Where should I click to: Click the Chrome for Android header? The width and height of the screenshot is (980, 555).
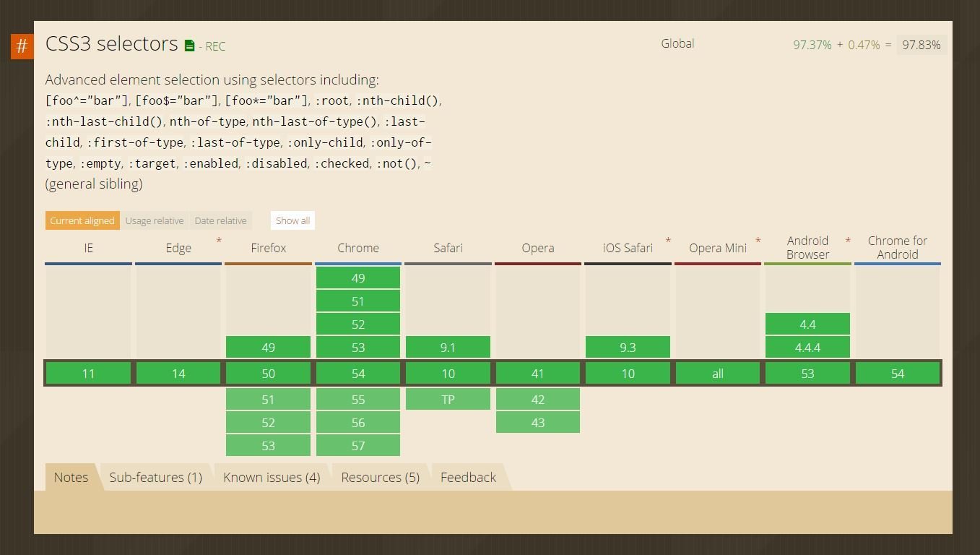tap(898, 248)
